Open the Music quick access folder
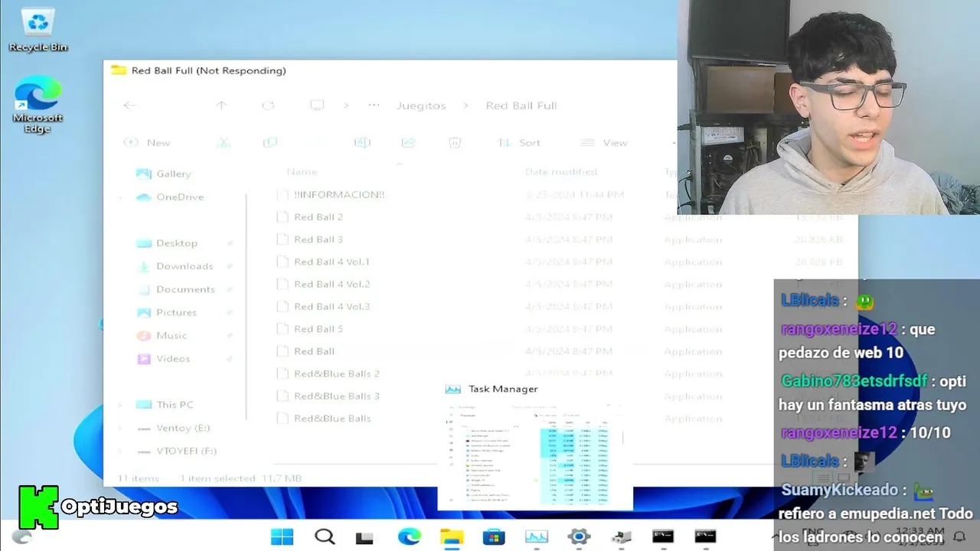 pyautogui.click(x=162, y=335)
